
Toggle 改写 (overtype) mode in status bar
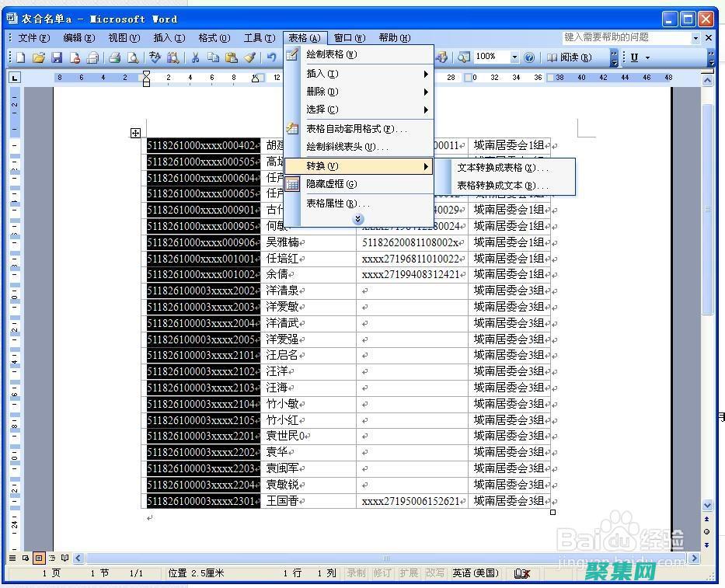pyautogui.click(x=434, y=573)
